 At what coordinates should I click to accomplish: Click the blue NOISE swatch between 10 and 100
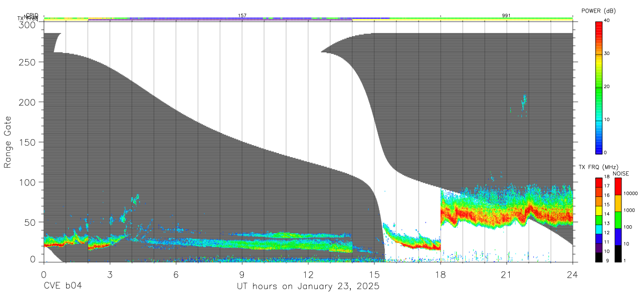617,237
